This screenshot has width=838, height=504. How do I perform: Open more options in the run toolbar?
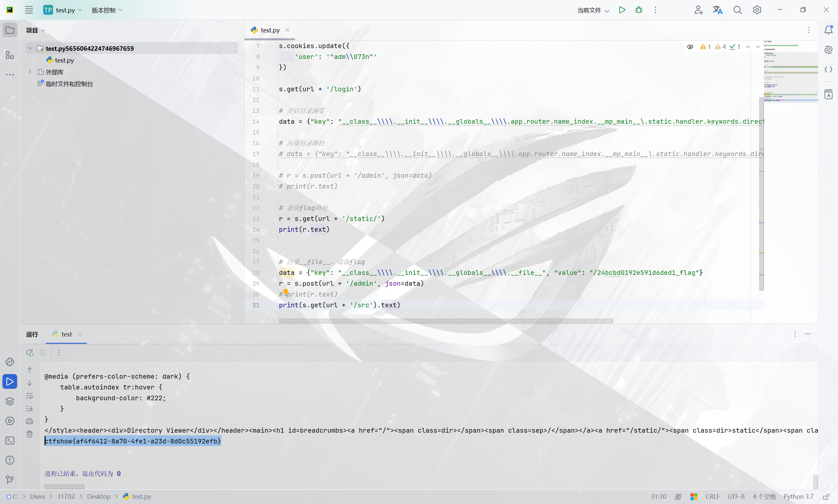(x=59, y=352)
